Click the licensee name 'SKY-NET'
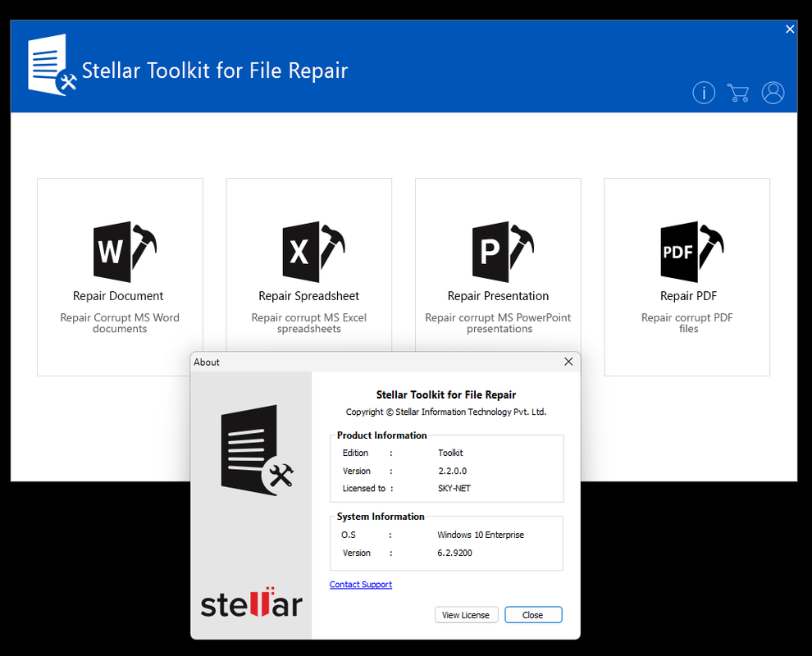This screenshot has width=812, height=656. [x=454, y=488]
